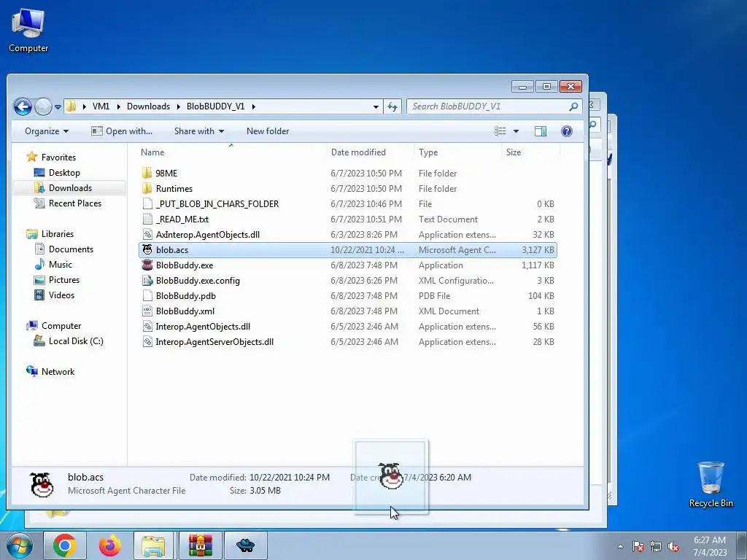Select VM1 in the address breadcrumb
The width and height of the screenshot is (747, 560).
101,106
